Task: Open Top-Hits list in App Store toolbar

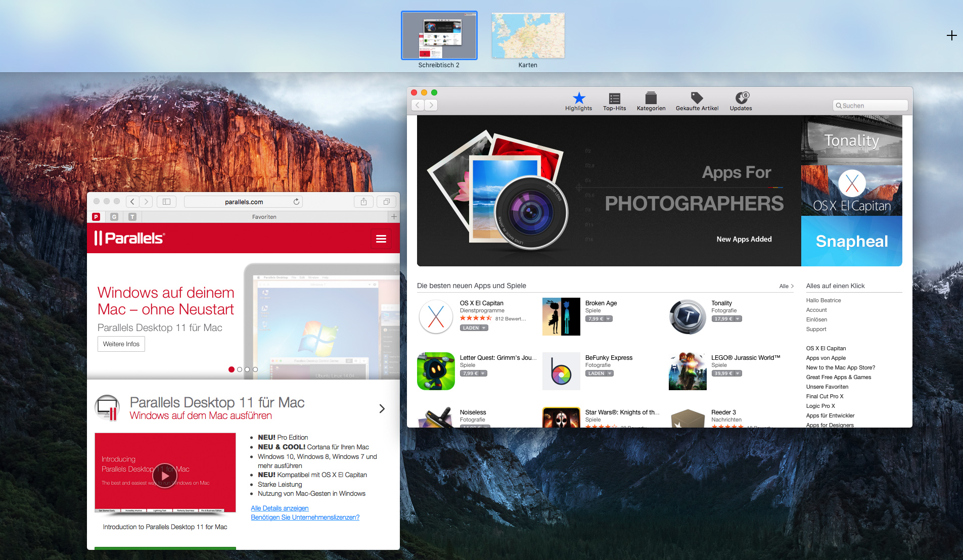Action: pyautogui.click(x=614, y=101)
